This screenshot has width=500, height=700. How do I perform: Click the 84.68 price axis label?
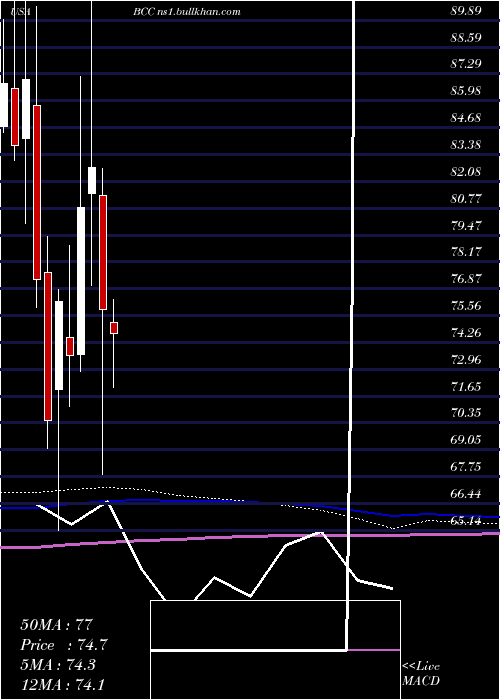coord(466,118)
